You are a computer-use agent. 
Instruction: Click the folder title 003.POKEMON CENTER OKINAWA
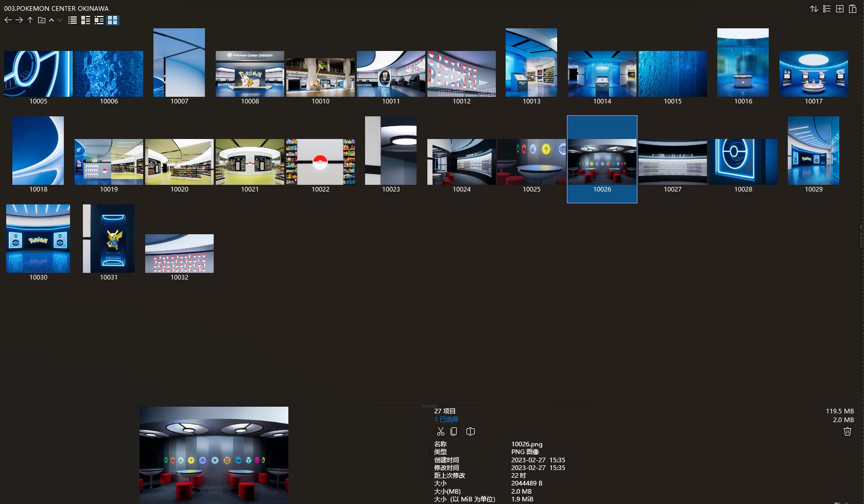56,9
